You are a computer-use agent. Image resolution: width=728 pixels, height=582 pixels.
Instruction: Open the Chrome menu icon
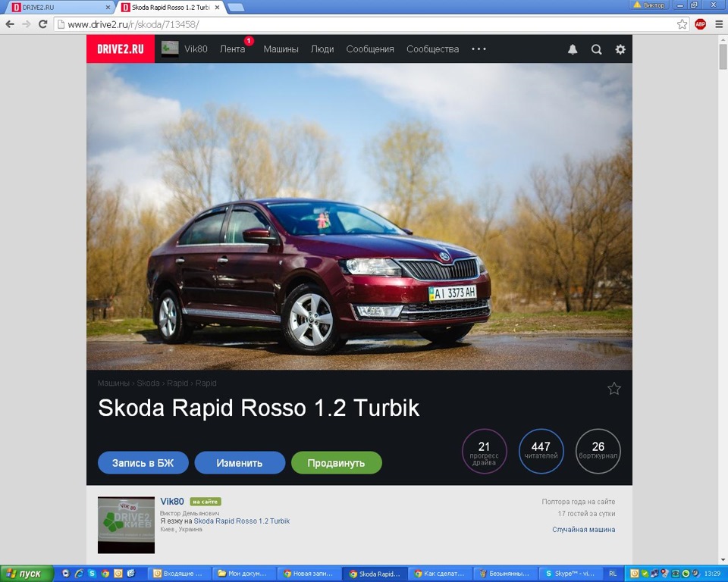pyautogui.click(x=719, y=24)
